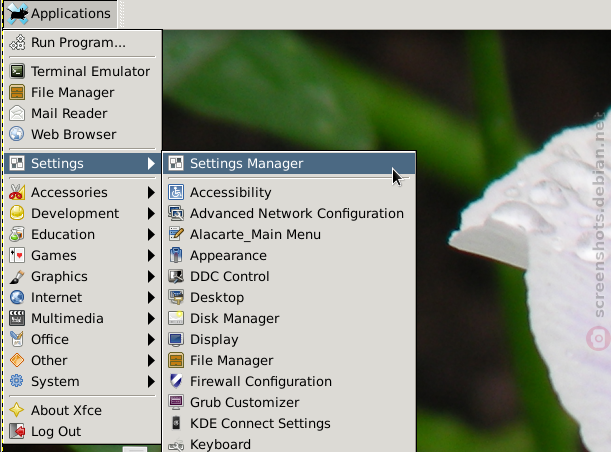Expand the System submenu arrow
The image size is (611, 452).
[151, 381]
